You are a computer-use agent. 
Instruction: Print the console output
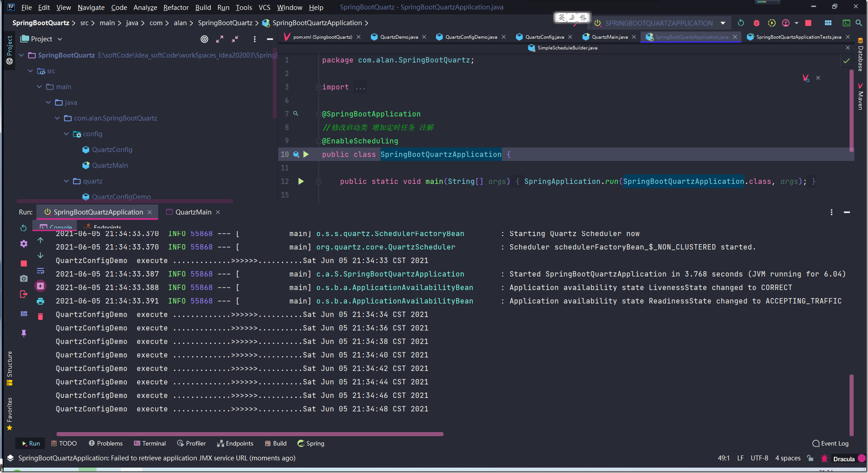coord(40,301)
